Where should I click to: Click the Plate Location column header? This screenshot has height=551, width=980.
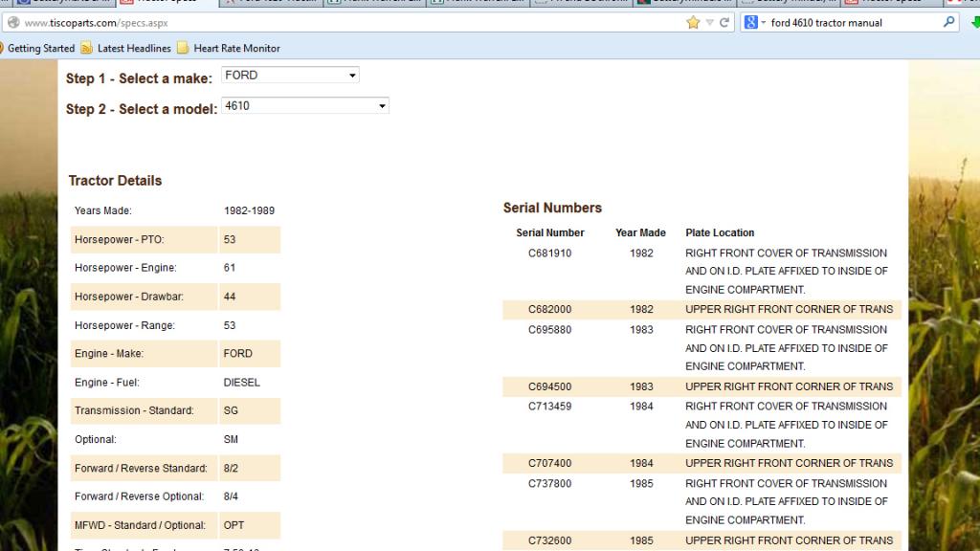pyautogui.click(x=720, y=232)
